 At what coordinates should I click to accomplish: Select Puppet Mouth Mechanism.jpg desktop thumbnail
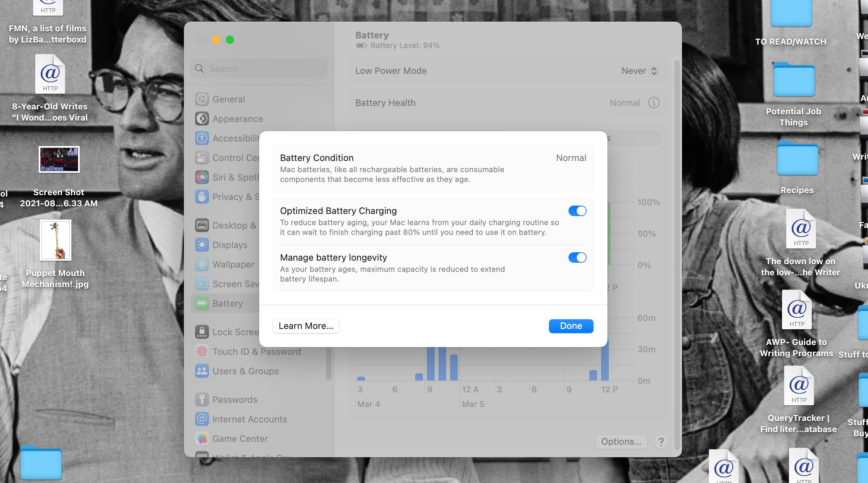point(56,240)
